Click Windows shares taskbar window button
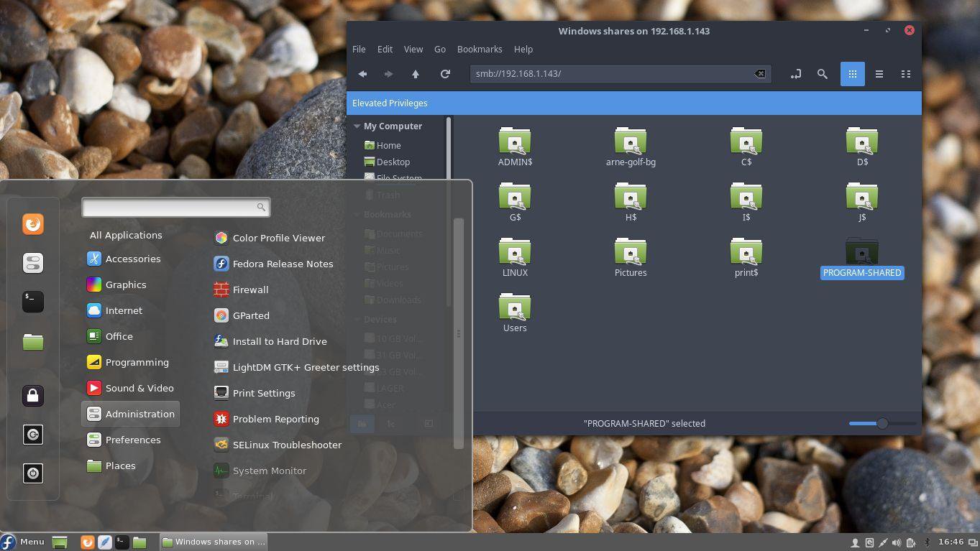The height and width of the screenshot is (551, 980). pos(213,542)
